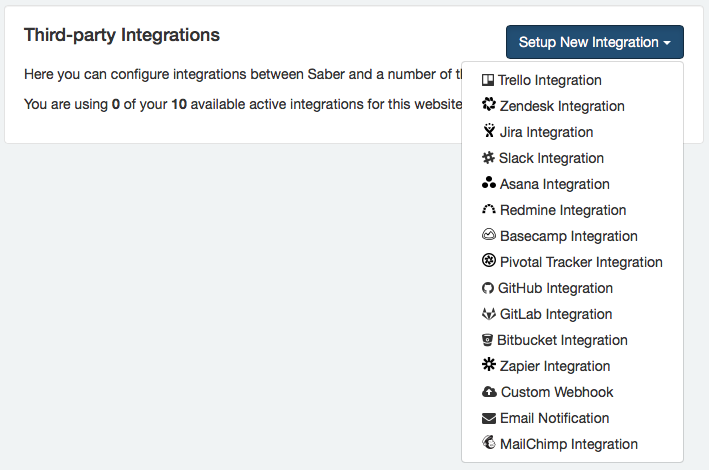Click the Third-party Integrations heading
This screenshot has width=709, height=470.
[x=122, y=35]
